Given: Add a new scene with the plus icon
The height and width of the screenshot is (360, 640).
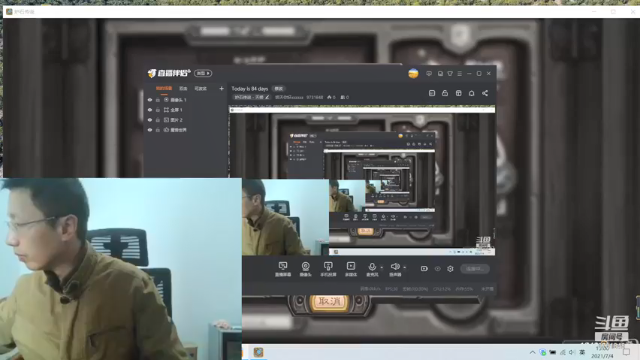Looking at the screenshot, I should click(221, 89).
